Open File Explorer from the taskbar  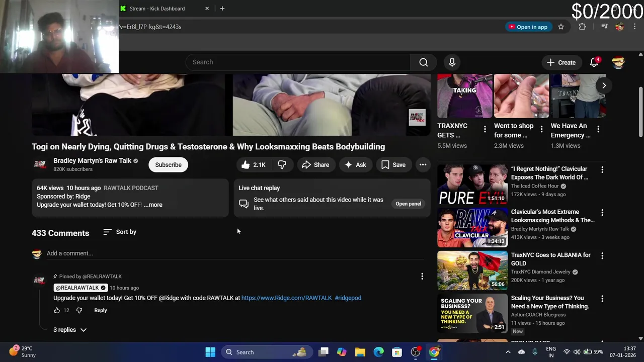tap(360, 352)
